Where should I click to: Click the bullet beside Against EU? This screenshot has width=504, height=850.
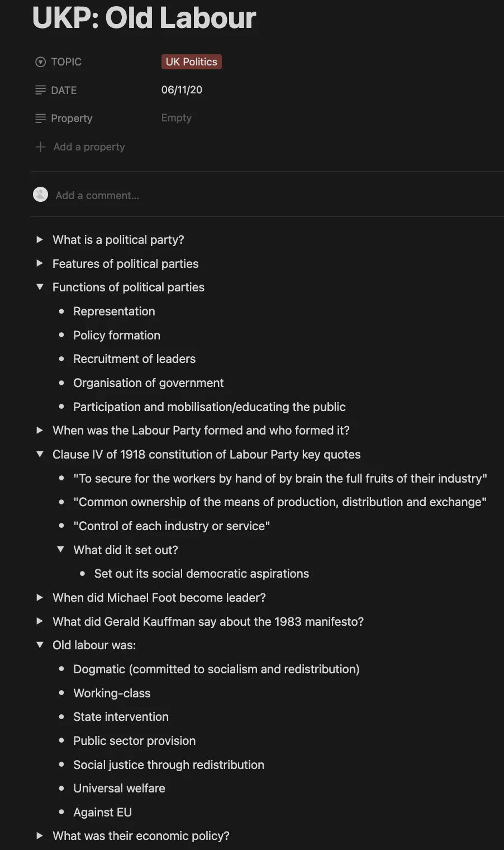point(61,812)
